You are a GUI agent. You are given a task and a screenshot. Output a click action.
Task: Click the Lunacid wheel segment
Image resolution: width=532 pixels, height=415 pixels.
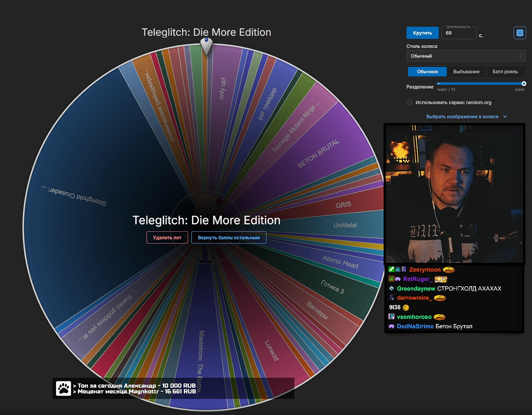tap(271, 350)
